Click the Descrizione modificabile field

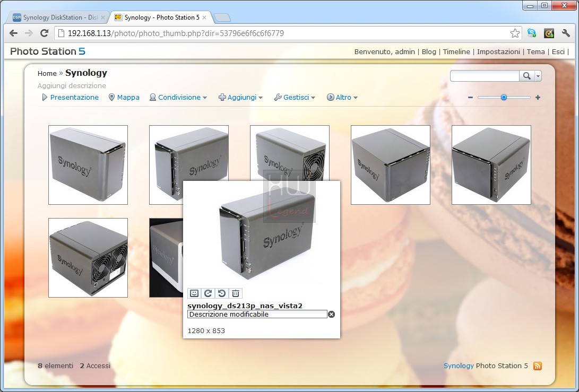tap(257, 314)
